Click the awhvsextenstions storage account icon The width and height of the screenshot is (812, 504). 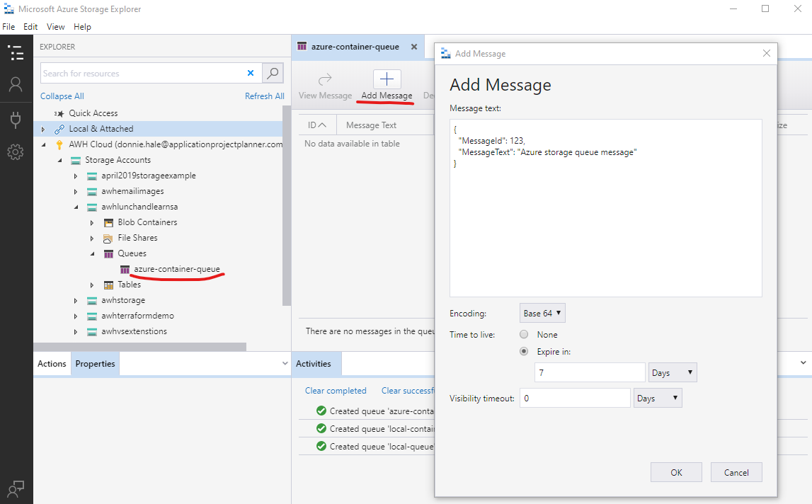pos(91,331)
